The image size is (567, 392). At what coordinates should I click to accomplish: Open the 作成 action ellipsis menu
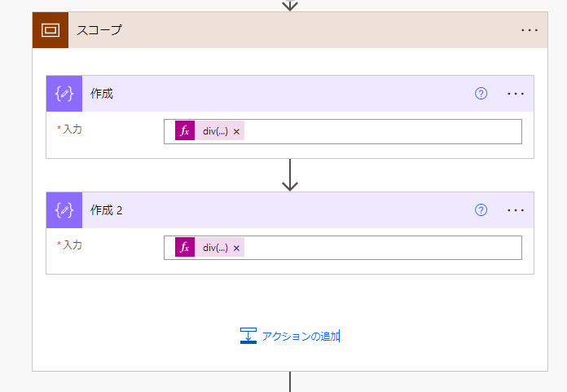point(516,94)
